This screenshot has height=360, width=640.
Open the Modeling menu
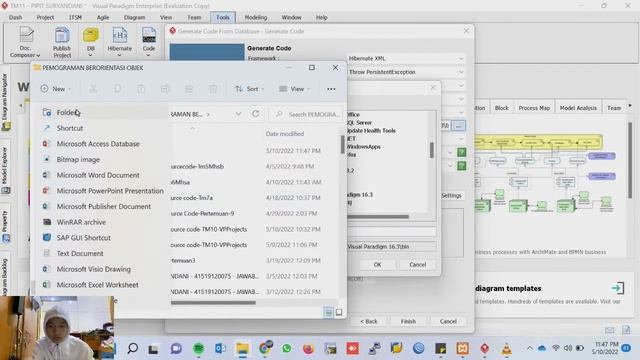(256, 17)
